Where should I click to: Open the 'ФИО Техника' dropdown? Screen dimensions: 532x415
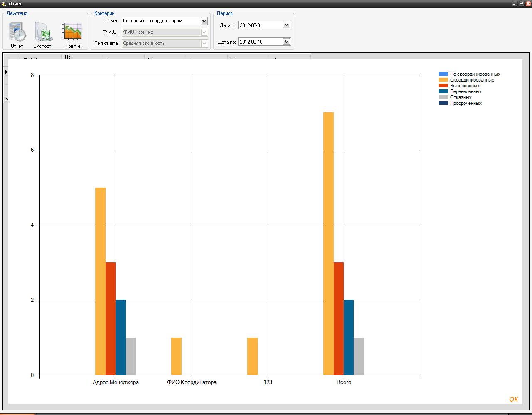(x=204, y=32)
